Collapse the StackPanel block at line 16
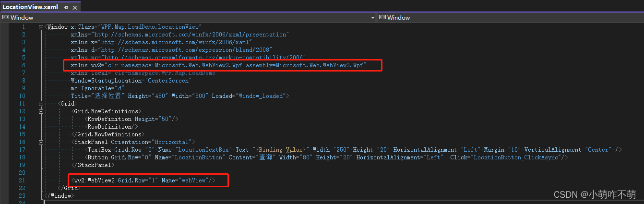This screenshot has height=204, width=644. [41, 142]
